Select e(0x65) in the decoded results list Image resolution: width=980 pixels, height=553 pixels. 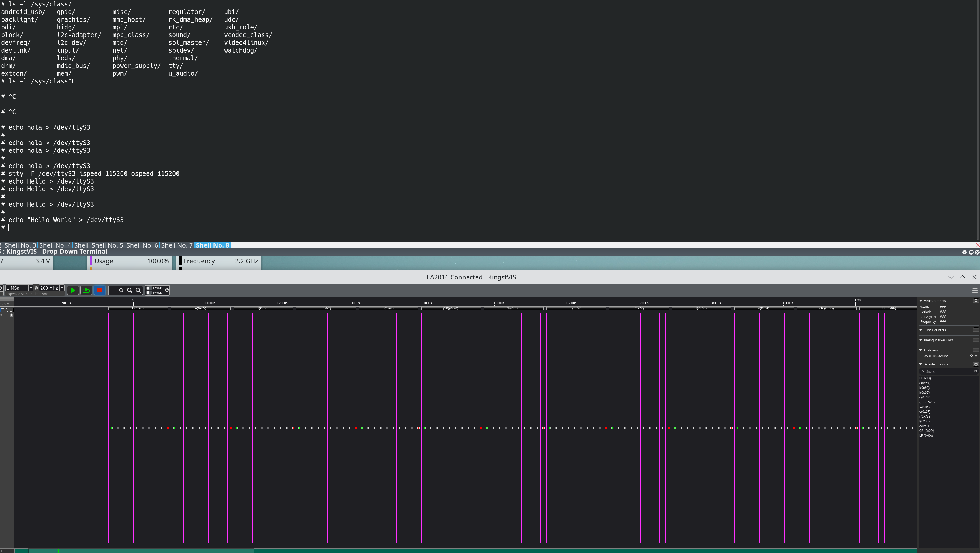[x=925, y=383]
